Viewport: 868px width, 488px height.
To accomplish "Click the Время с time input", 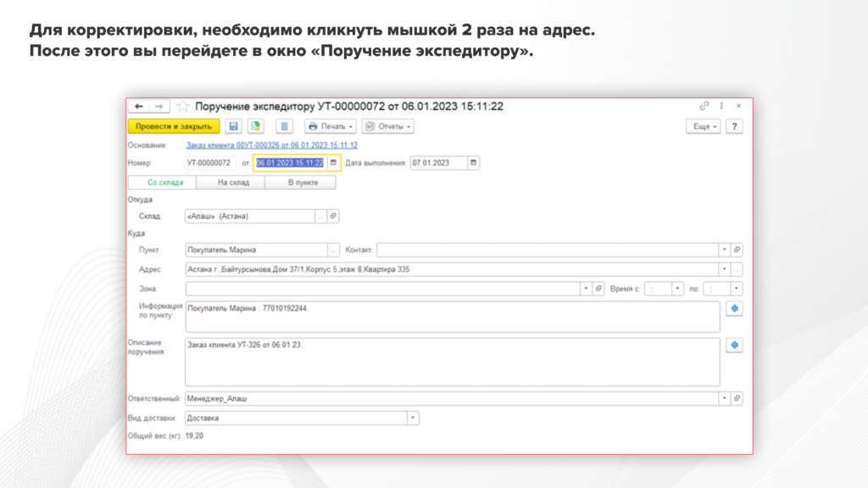I will pyautogui.click(x=658, y=289).
